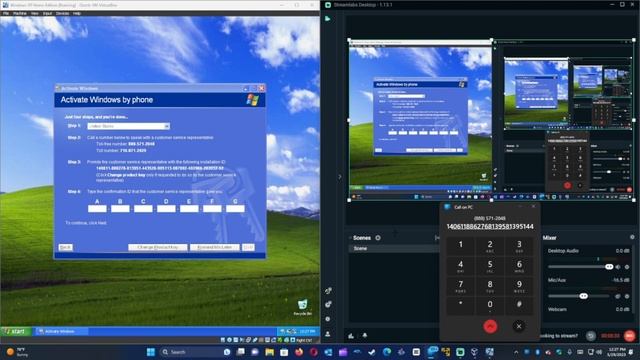Show hidden system tray icons chevron
640x360 pixels.
(x=516, y=352)
